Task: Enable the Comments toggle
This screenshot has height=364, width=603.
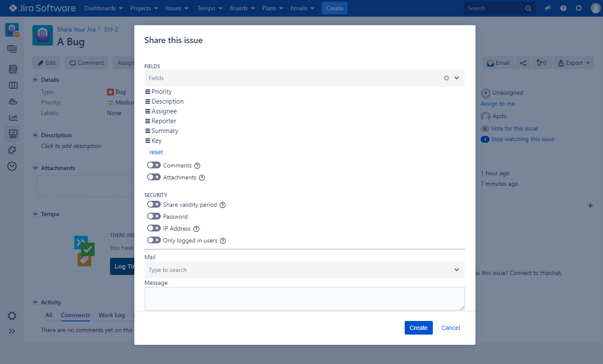Action: [154, 165]
